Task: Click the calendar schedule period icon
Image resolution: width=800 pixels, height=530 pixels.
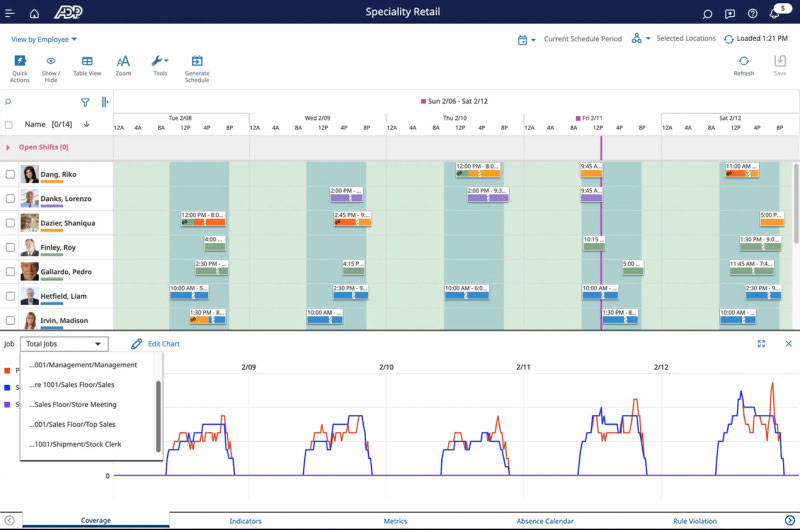Action: 522,40
